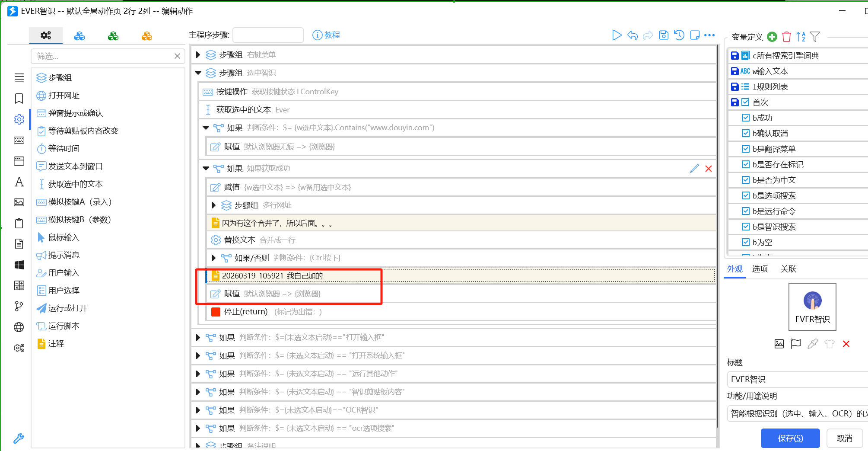Open the clipboard category in sidebar
The width and height of the screenshot is (868, 451).
click(19, 223)
